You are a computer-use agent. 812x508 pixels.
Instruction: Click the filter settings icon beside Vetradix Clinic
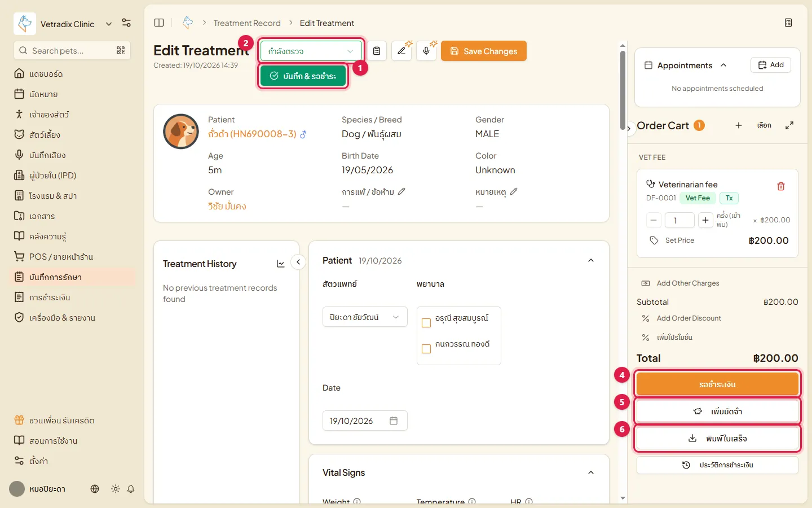pyautogui.click(x=126, y=23)
